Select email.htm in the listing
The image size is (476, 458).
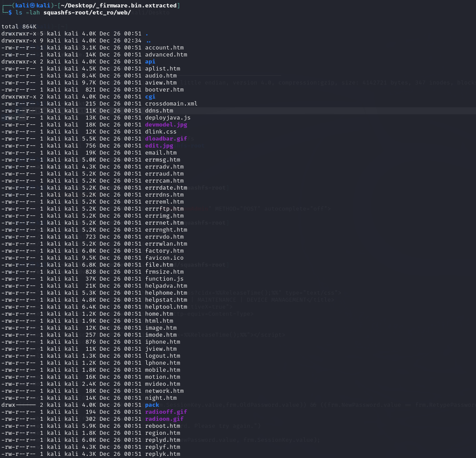click(161, 152)
